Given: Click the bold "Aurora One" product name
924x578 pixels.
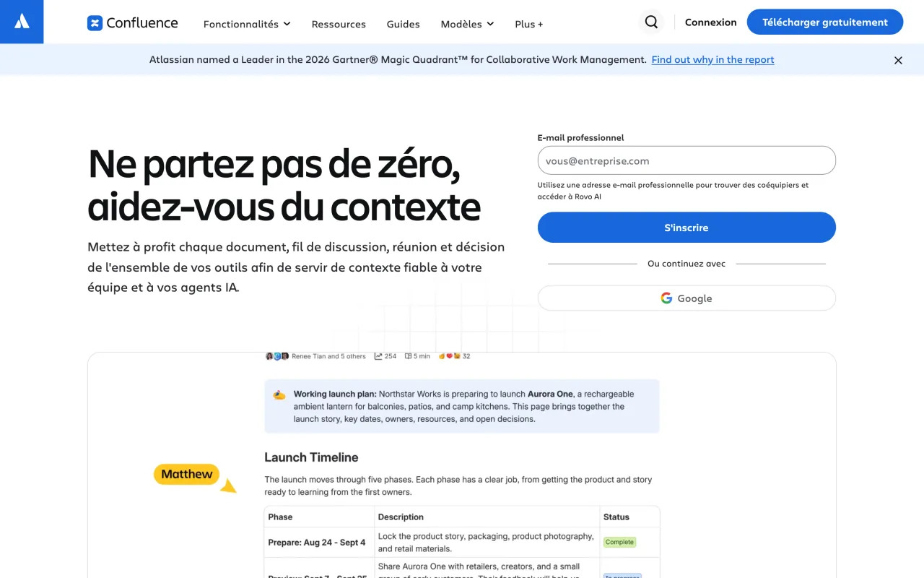Looking at the screenshot, I should point(550,394).
